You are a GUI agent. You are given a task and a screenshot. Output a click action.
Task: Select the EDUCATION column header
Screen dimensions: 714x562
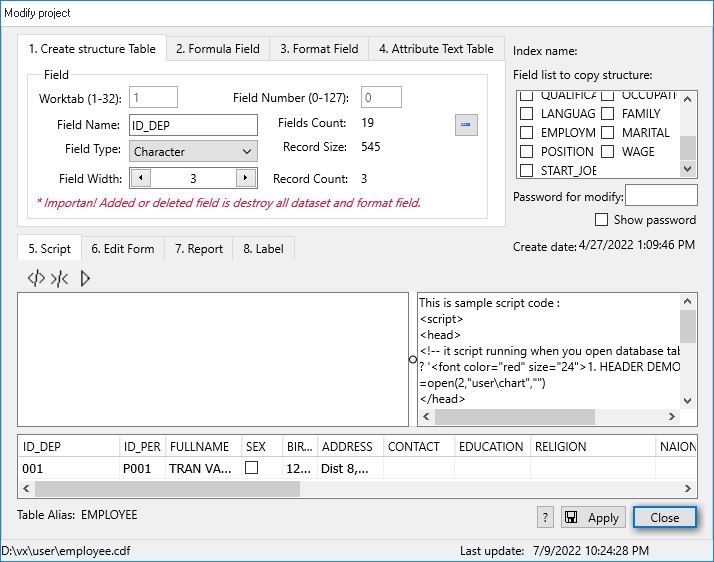point(492,446)
